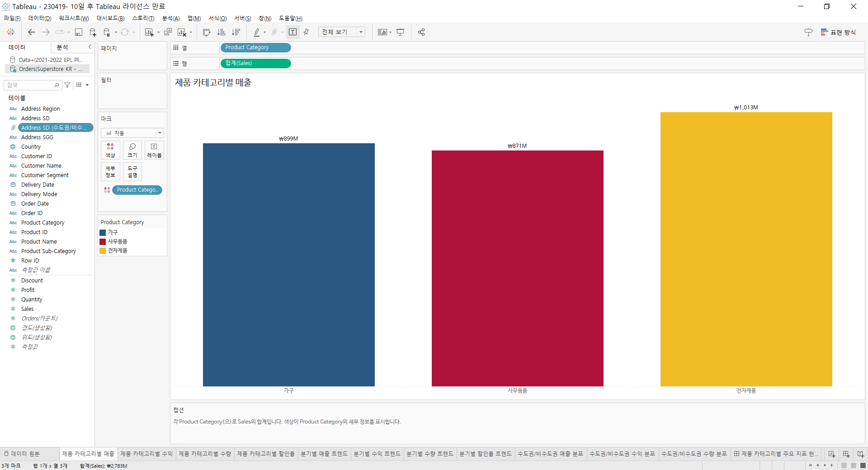Click the show/hide cards icon
868x470 pixels.
[382, 32]
